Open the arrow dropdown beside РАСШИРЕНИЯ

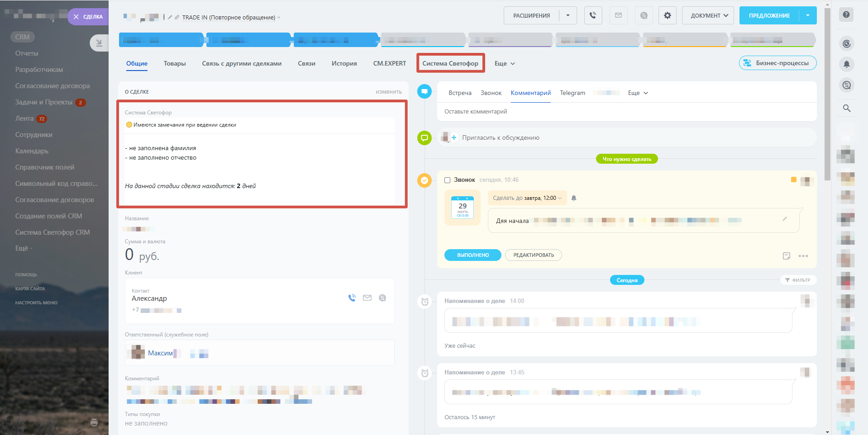click(568, 15)
